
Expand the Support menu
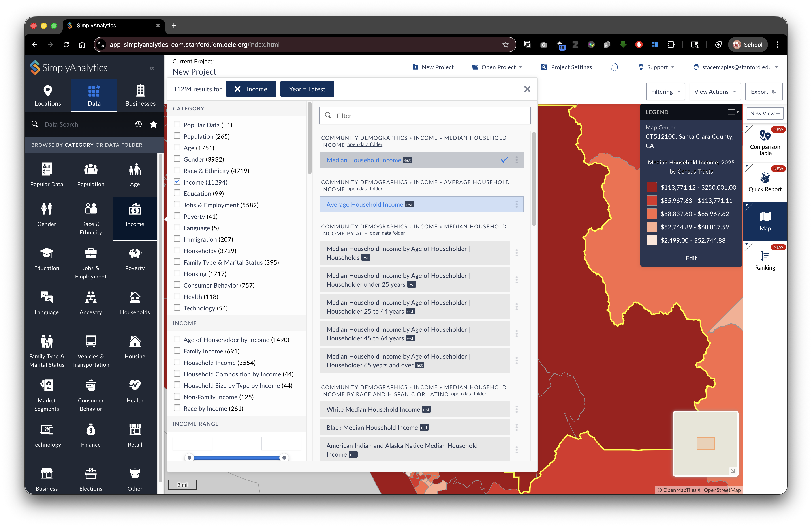pyautogui.click(x=656, y=67)
